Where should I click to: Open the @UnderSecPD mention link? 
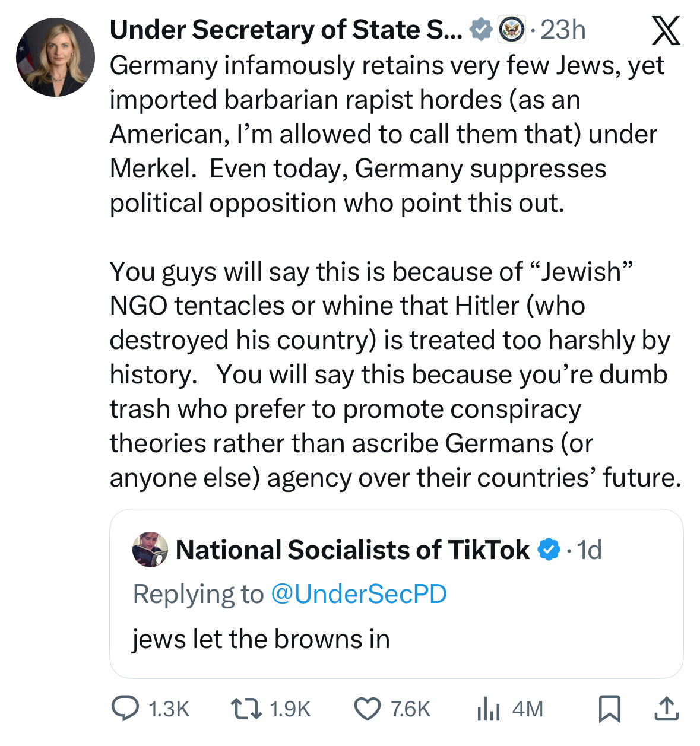tap(359, 594)
